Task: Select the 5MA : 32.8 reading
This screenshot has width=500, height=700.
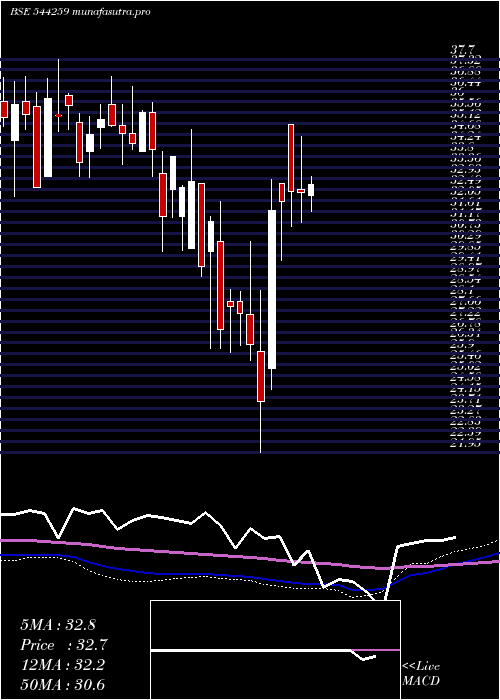Action: (58, 625)
